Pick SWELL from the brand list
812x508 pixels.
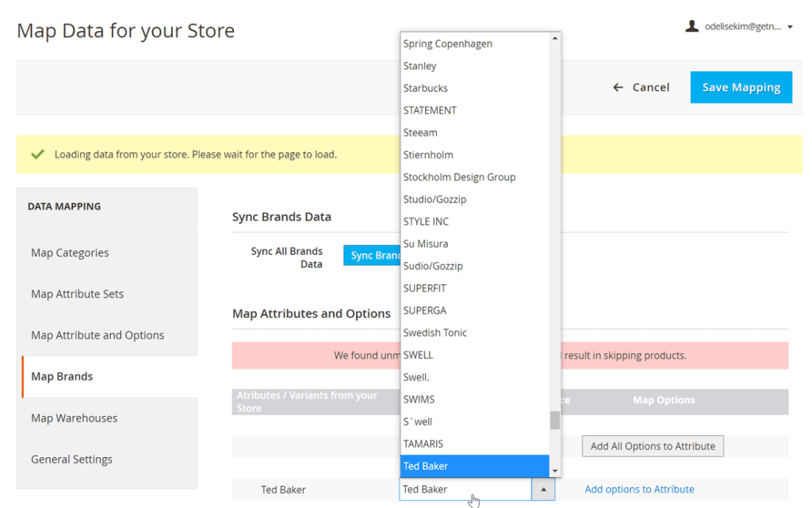475,356
